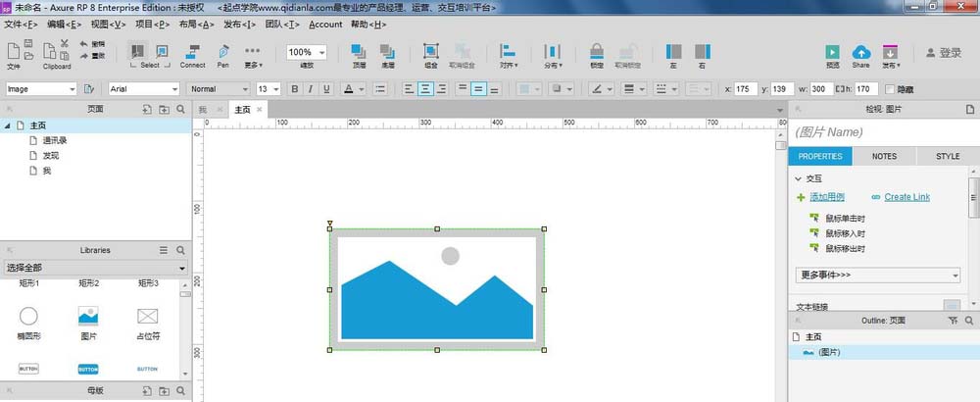Click the Create Link hyperlink
Viewport: 980px width, 402px height.
click(906, 197)
